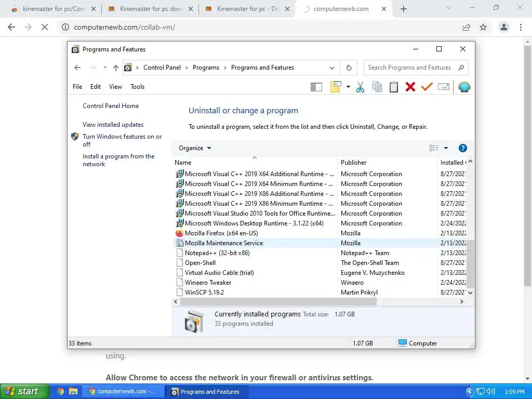Click the search magnifier icon
The width and height of the screenshot is (532, 399).
[x=461, y=68]
